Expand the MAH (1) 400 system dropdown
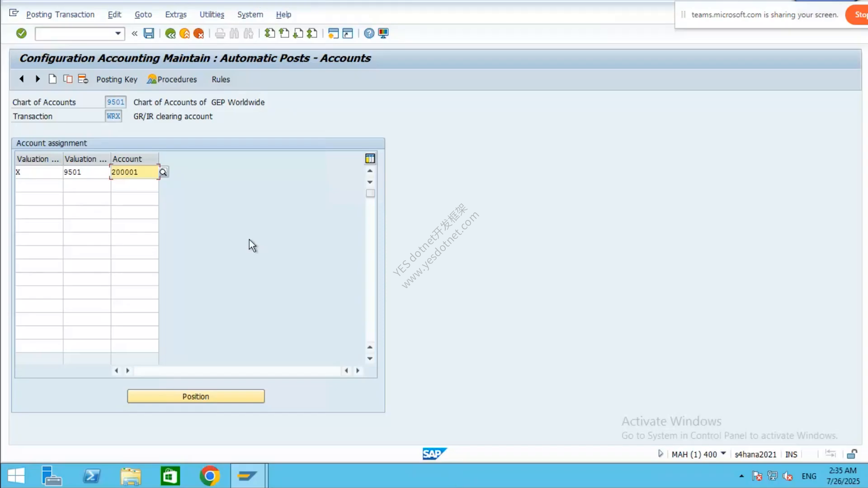The width and height of the screenshot is (868, 488). 723,453
